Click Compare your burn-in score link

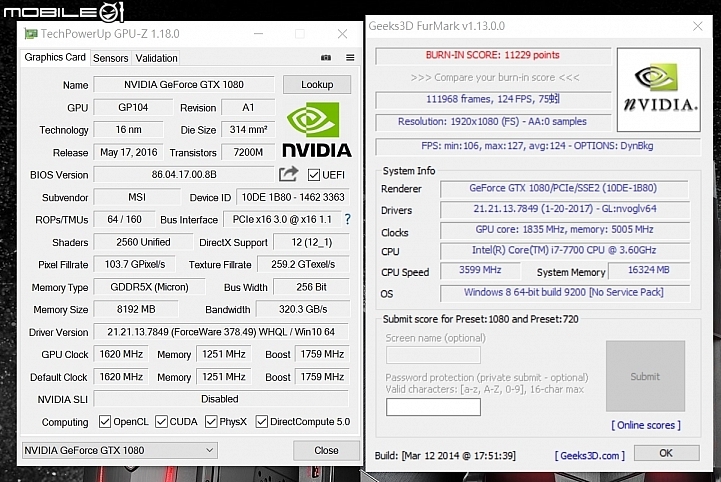495,77
